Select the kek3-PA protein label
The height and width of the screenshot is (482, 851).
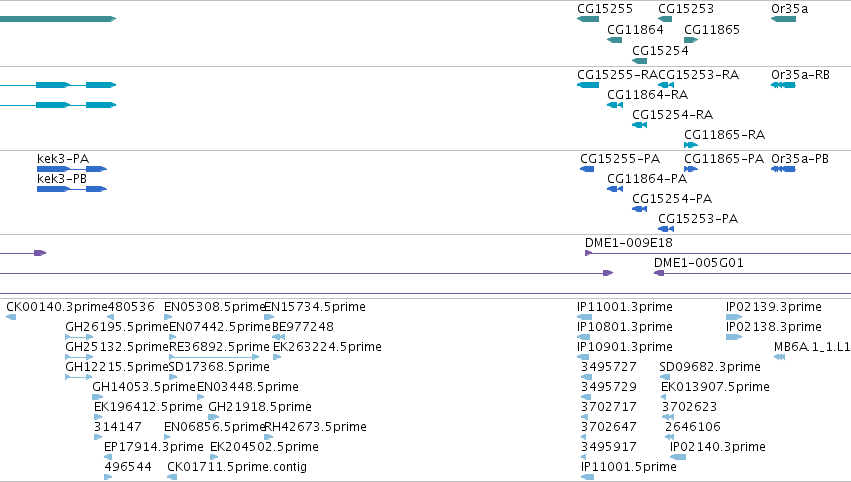pyautogui.click(x=63, y=159)
